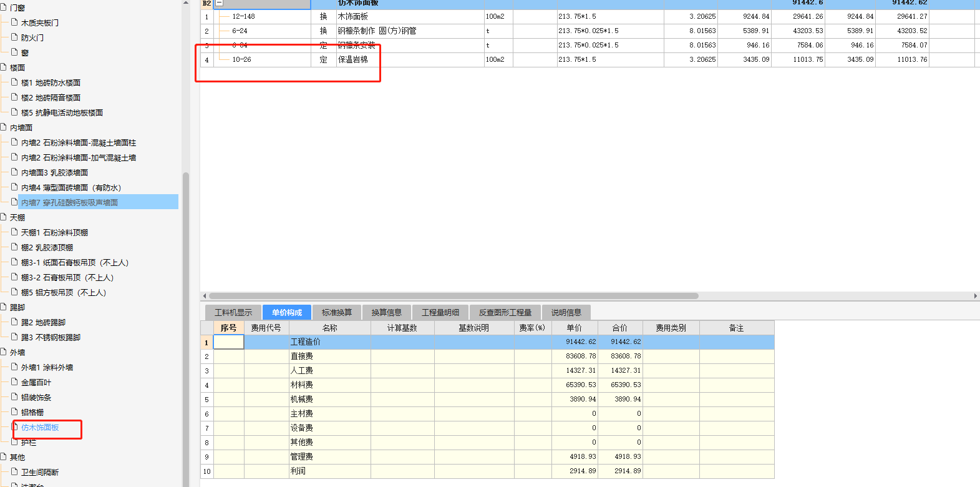Open the 天棚 category
Viewport: 980px width, 487px height.
point(17,218)
